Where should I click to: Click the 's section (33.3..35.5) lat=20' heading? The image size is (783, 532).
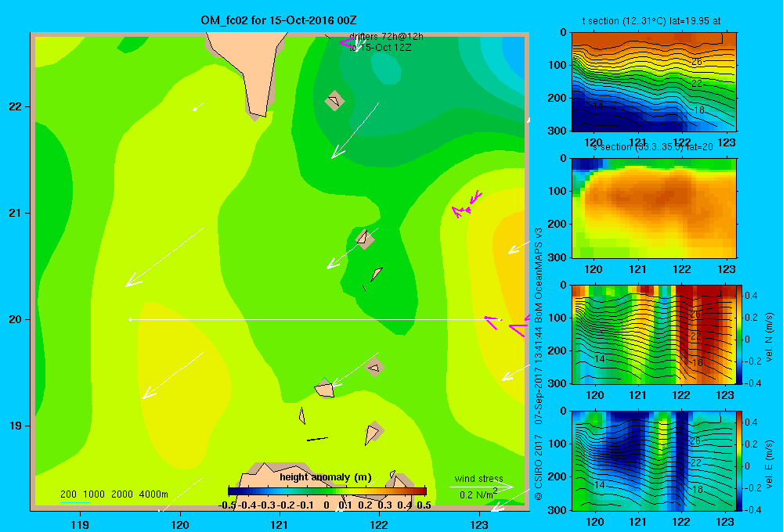pyautogui.click(x=653, y=147)
